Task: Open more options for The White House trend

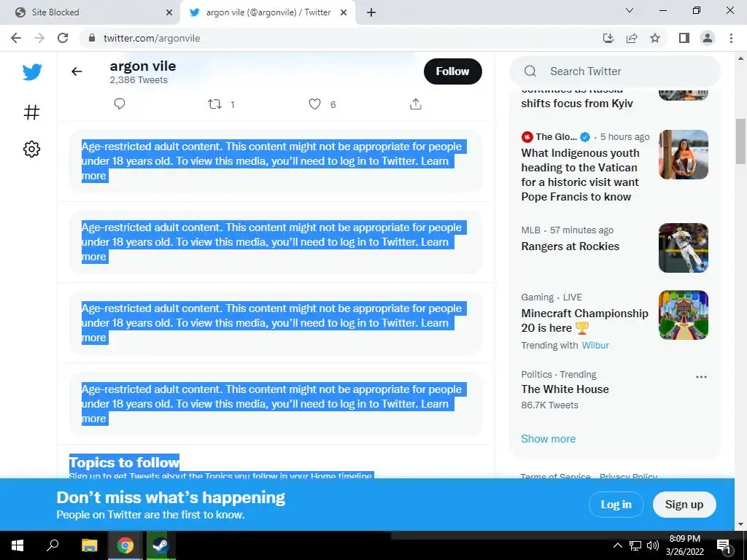Action: coord(701,377)
